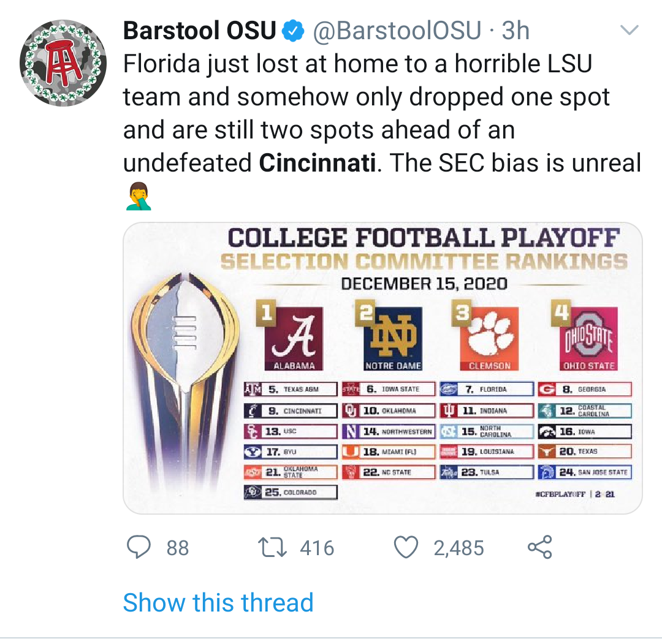662x644 pixels.
Task: Click the 416 retweet count
Action: tap(317, 548)
